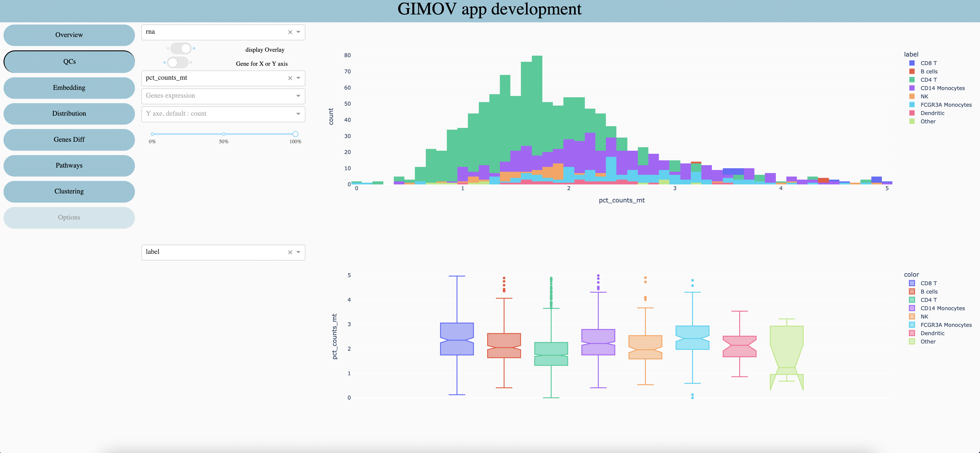Open the Genes expression dropdown
980x453 pixels.
pos(223,96)
